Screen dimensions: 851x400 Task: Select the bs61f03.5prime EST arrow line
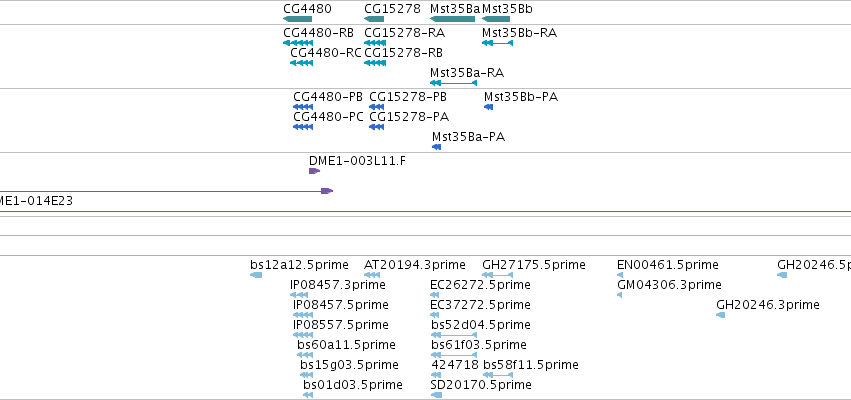[x=453, y=355]
